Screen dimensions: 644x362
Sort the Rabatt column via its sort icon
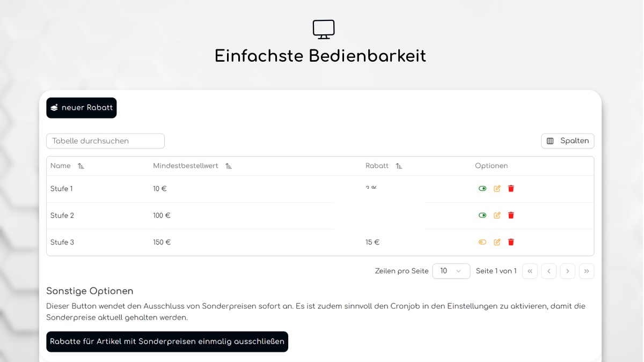point(399,166)
